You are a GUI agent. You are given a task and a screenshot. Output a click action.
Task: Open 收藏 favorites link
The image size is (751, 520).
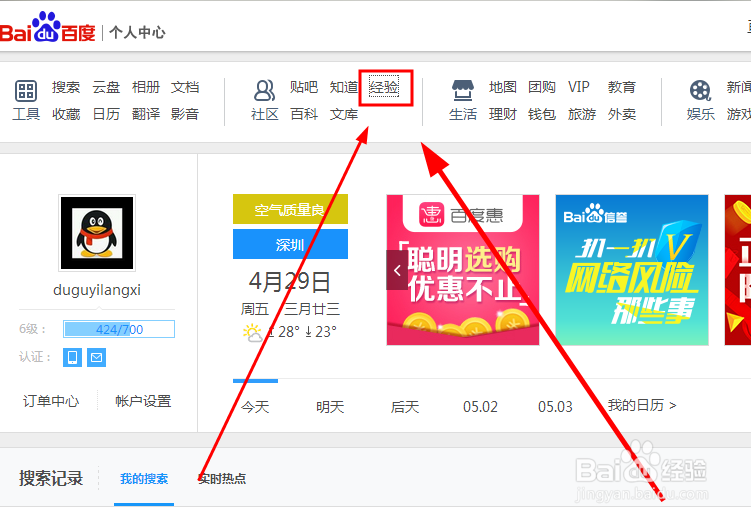[x=66, y=114]
